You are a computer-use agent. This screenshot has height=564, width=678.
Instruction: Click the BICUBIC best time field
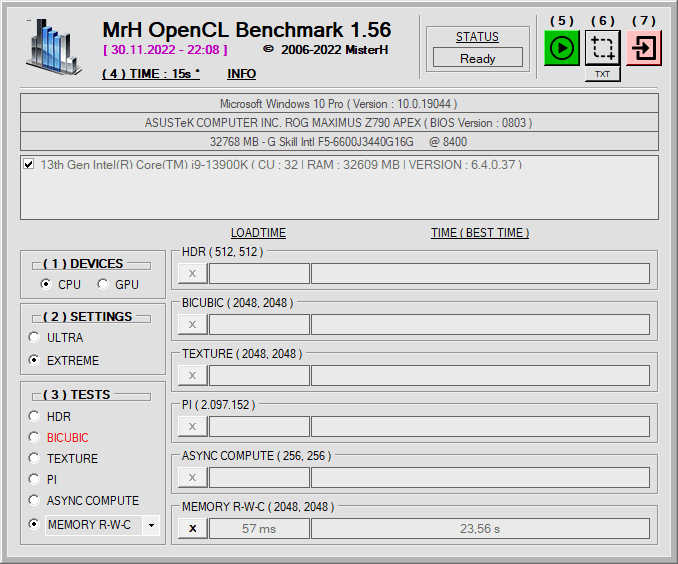[480, 324]
